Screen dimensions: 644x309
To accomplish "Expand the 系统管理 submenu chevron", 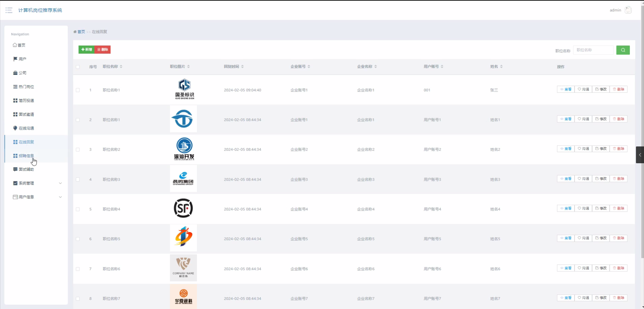I will 60,183.
